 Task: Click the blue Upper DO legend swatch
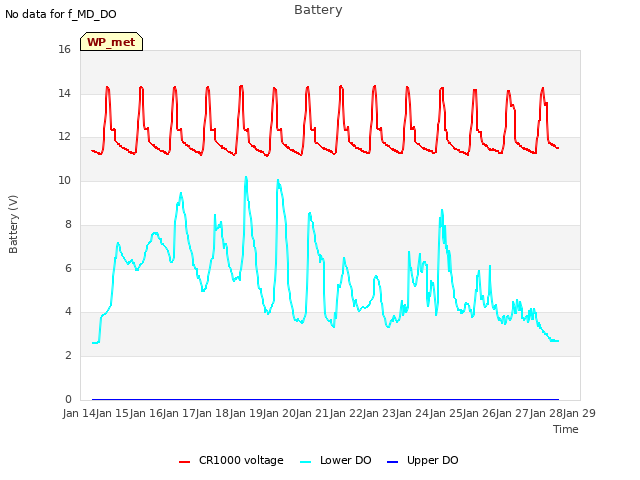coord(392,462)
